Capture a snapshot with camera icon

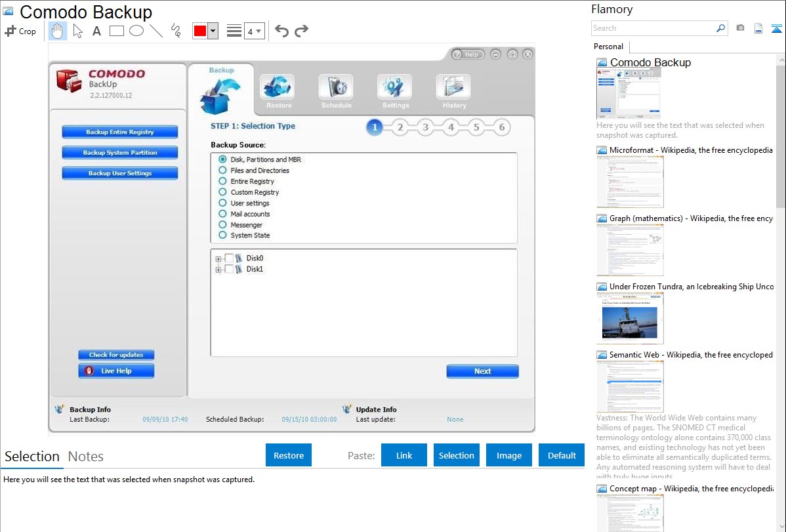pos(740,28)
